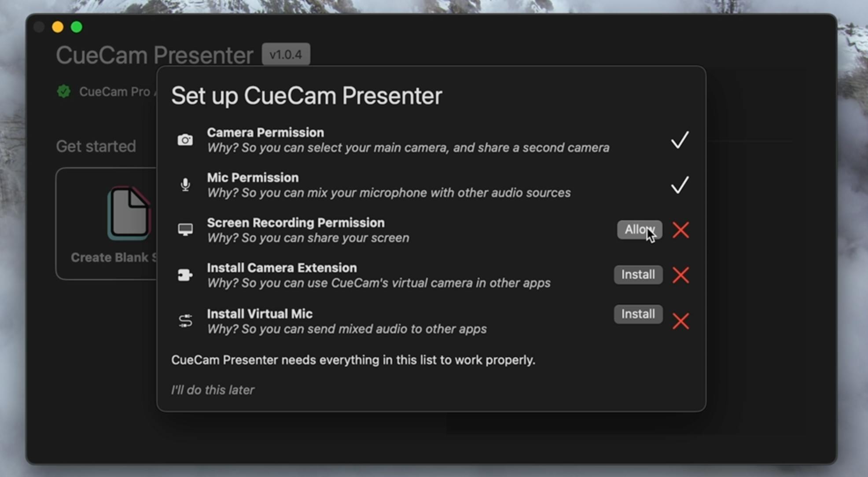Click the red X for Install Camera Extension
The height and width of the screenshot is (477, 868).
pos(681,275)
